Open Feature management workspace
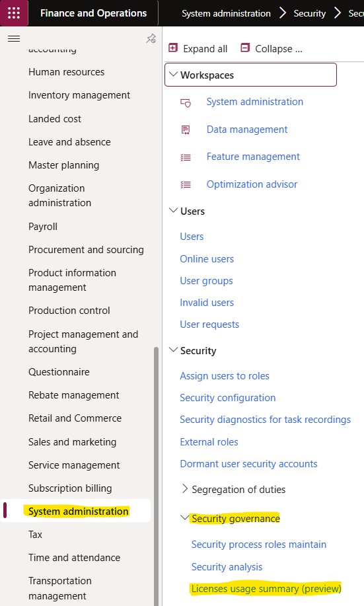This screenshot has width=364, height=606. (x=253, y=157)
